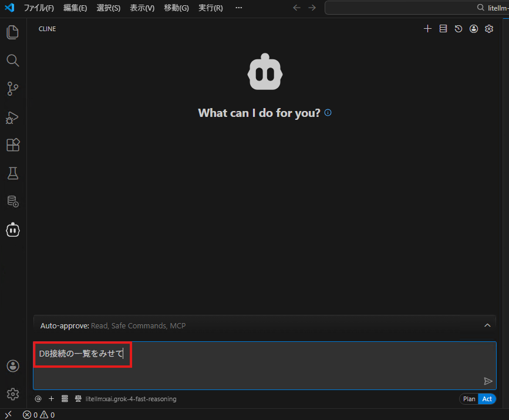The height and width of the screenshot is (420, 509).
Task: Switch to Act mode
Action: [487, 399]
